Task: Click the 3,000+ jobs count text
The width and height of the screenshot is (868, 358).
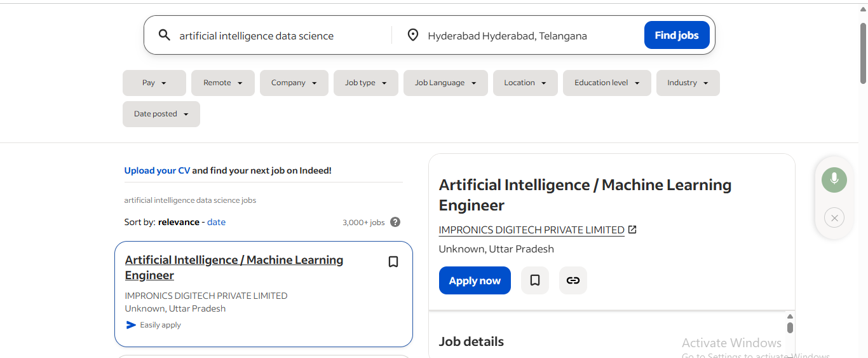Action: 363,223
